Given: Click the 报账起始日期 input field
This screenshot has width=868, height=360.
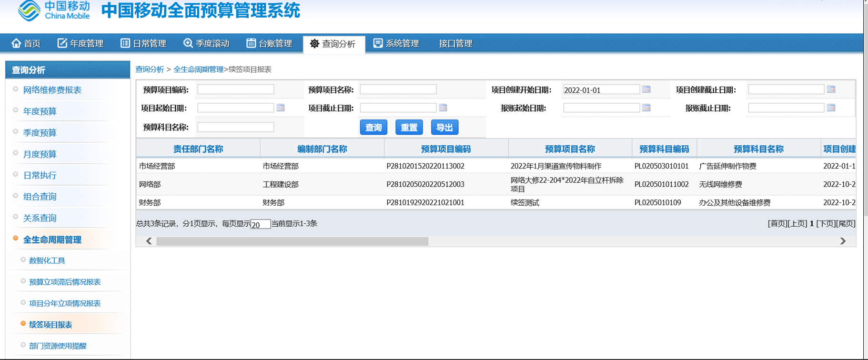Looking at the screenshot, I should click(x=601, y=108).
